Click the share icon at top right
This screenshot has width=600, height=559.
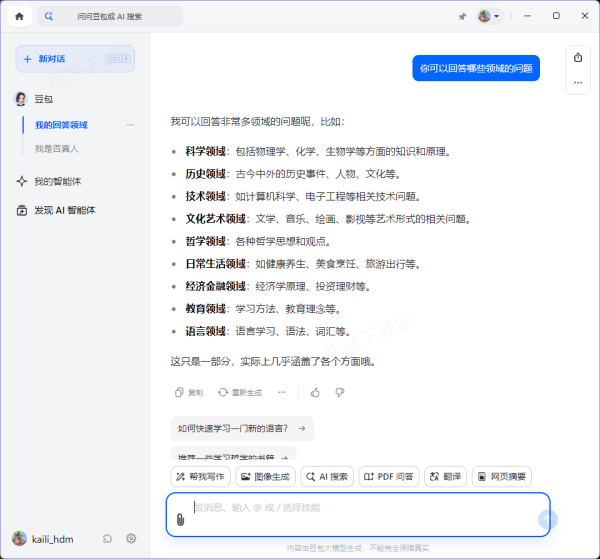(x=578, y=58)
